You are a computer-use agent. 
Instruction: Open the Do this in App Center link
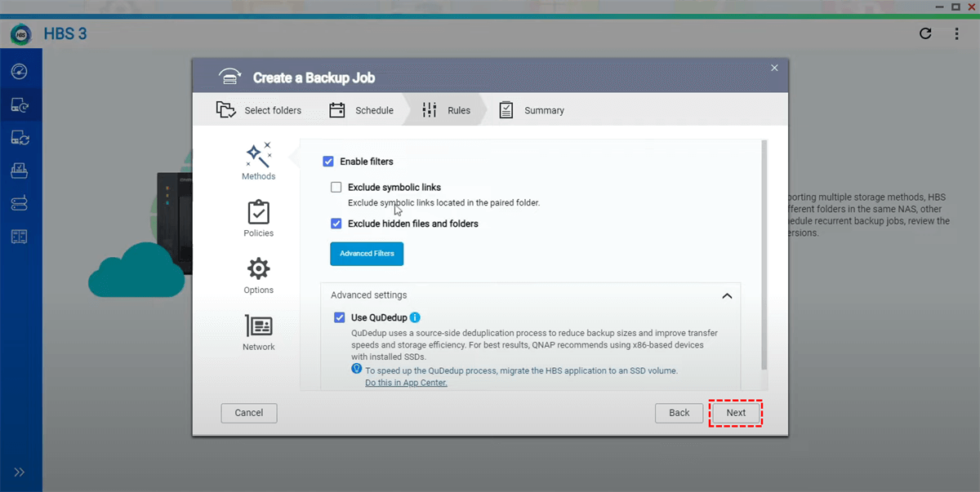click(406, 383)
